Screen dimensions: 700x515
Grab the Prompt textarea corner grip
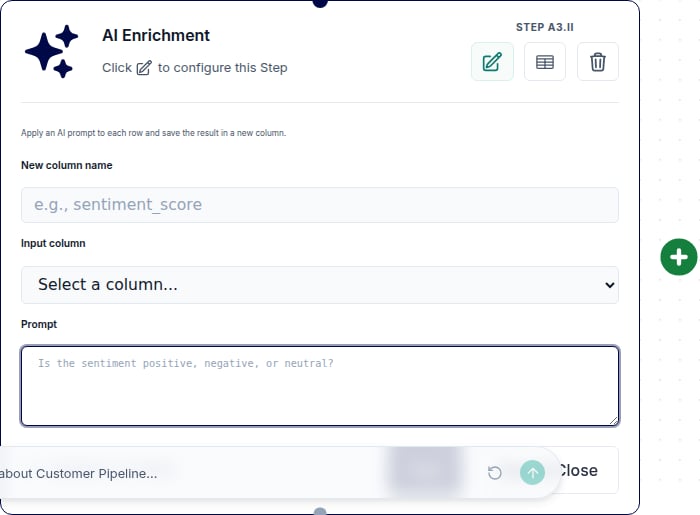(x=613, y=420)
